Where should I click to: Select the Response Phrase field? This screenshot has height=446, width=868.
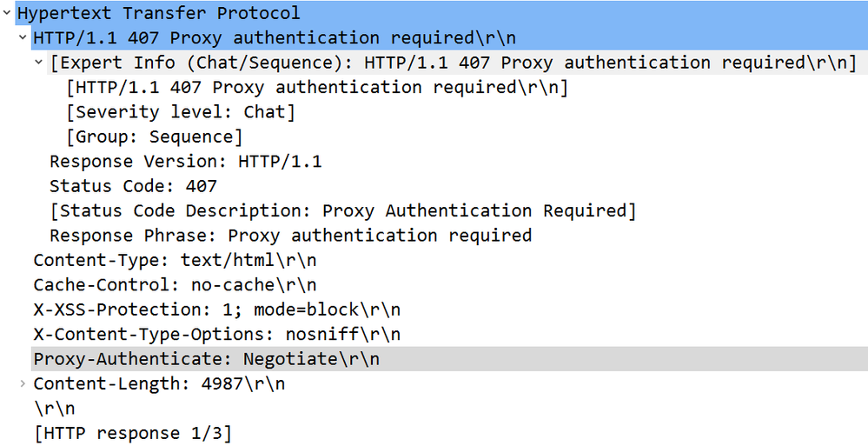pyautogui.click(x=290, y=236)
